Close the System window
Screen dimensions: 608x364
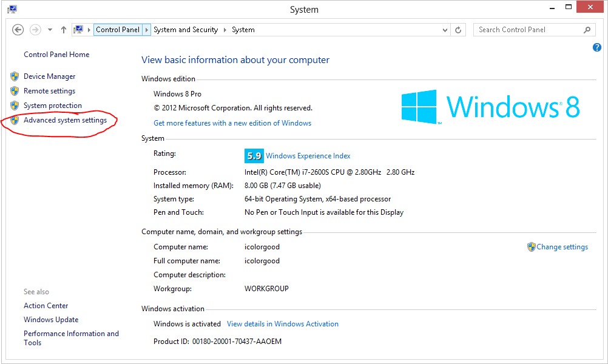[590, 7]
